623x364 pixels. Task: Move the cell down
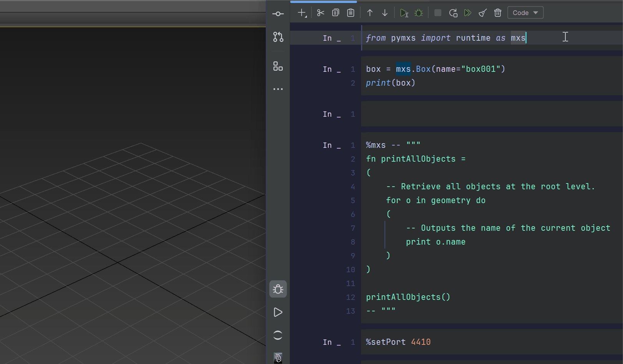coord(385,13)
